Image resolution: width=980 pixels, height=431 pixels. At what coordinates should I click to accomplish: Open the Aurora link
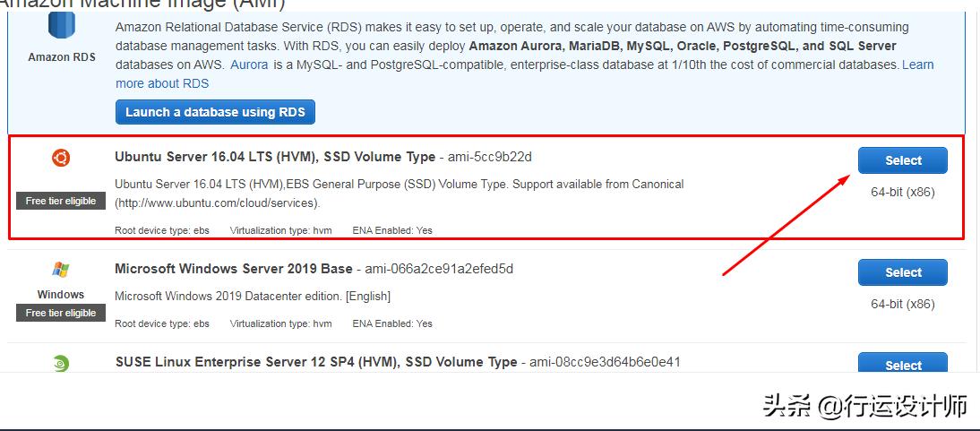[x=249, y=65]
